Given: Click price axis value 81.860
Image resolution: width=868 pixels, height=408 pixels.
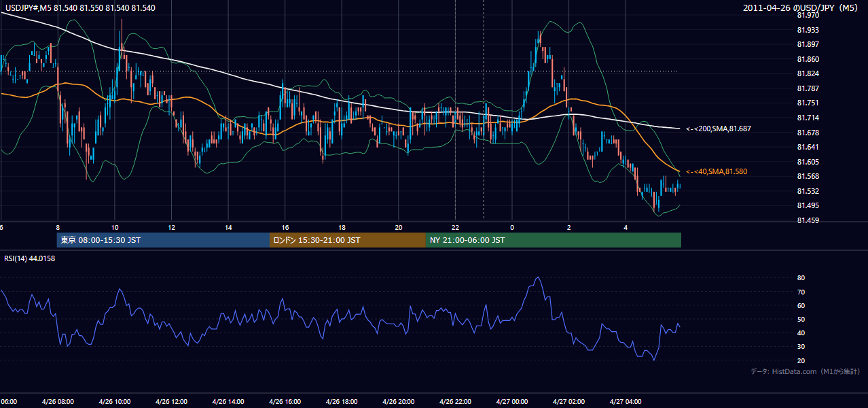Looking at the screenshot, I should click(x=808, y=59).
